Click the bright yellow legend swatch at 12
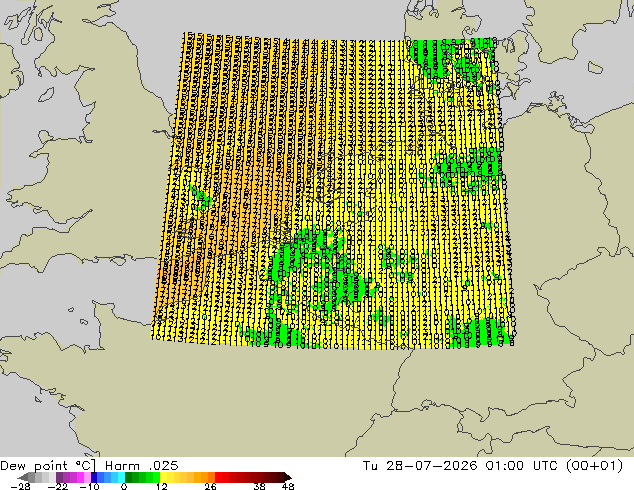 (163, 477)
